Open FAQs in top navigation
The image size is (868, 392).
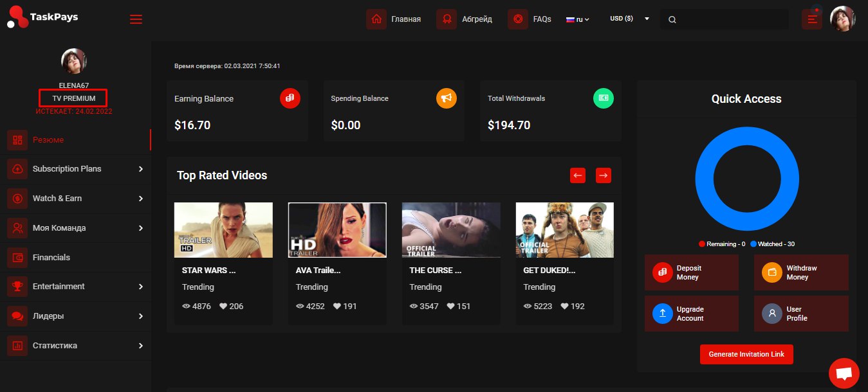point(542,19)
